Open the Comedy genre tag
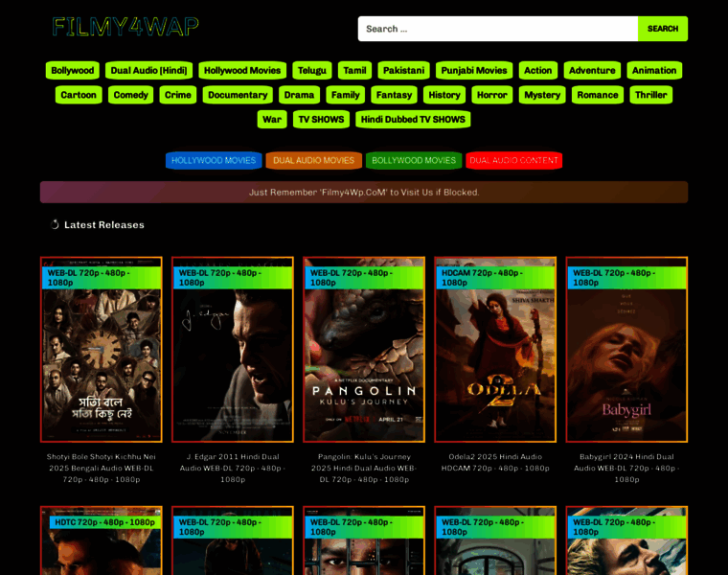The image size is (728, 575). [x=130, y=95]
